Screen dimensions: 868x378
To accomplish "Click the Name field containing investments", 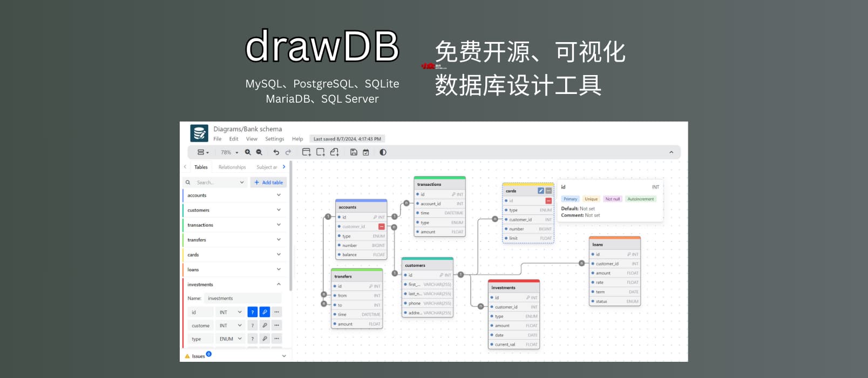I will (243, 298).
